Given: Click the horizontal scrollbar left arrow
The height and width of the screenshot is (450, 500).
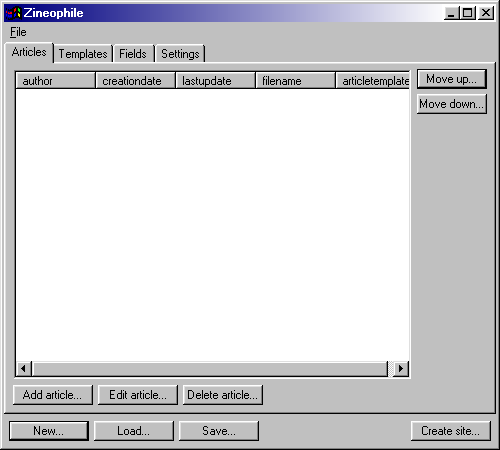Looking at the screenshot, I should (24, 369).
